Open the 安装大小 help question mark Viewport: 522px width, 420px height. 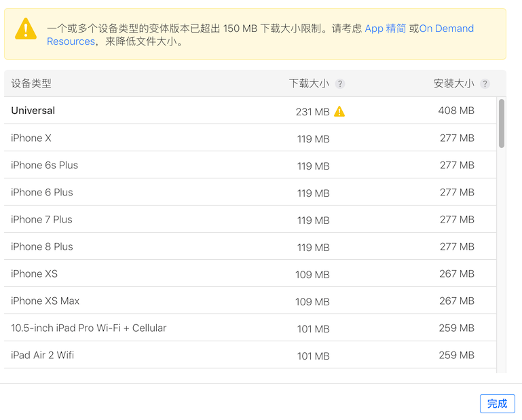[485, 83]
